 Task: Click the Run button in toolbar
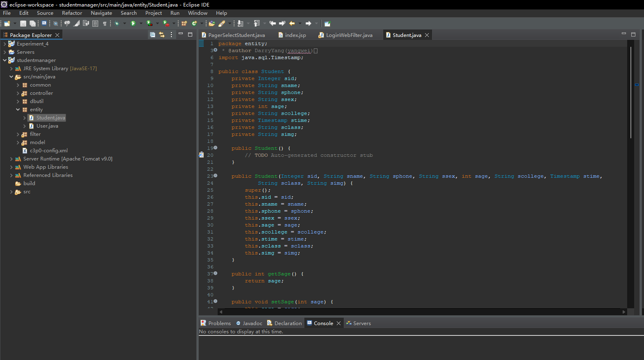[x=133, y=24]
